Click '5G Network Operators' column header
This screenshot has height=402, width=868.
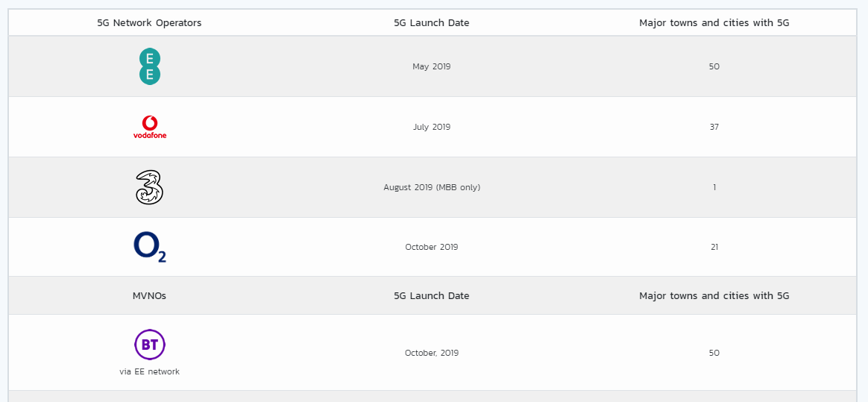tap(149, 22)
